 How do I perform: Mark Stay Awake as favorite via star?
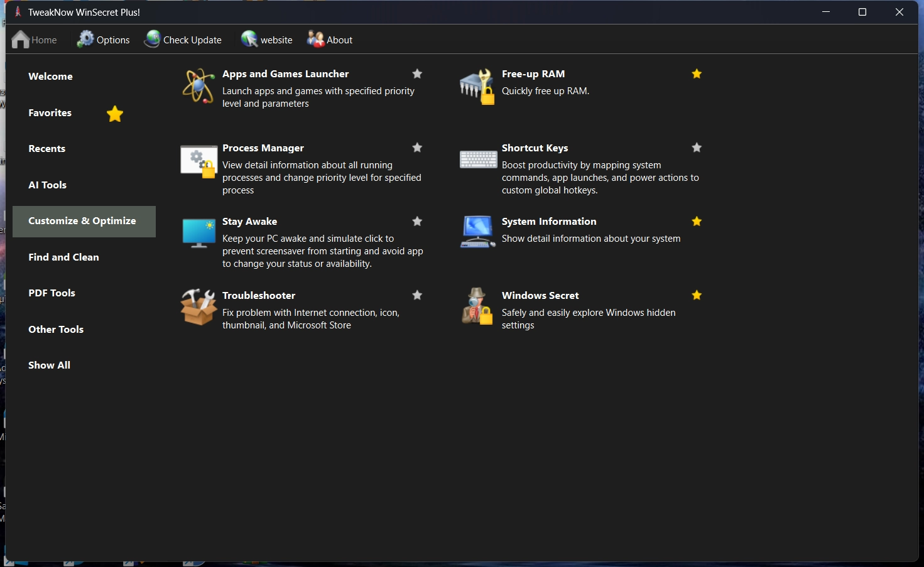tap(417, 221)
